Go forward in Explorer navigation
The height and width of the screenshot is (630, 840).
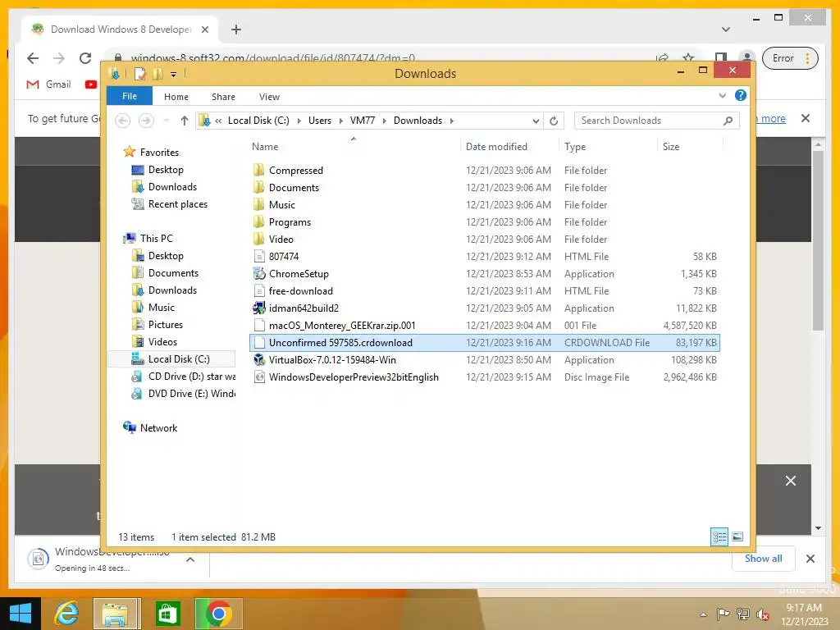pyautogui.click(x=146, y=121)
